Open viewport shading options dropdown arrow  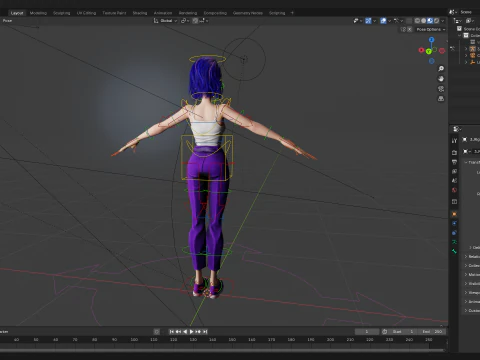pyautogui.click(x=443, y=21)
